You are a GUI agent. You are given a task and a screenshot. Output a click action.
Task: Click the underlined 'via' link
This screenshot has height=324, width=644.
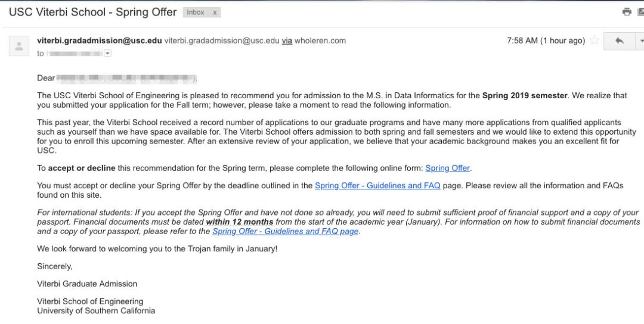click(x=287, y=41)
